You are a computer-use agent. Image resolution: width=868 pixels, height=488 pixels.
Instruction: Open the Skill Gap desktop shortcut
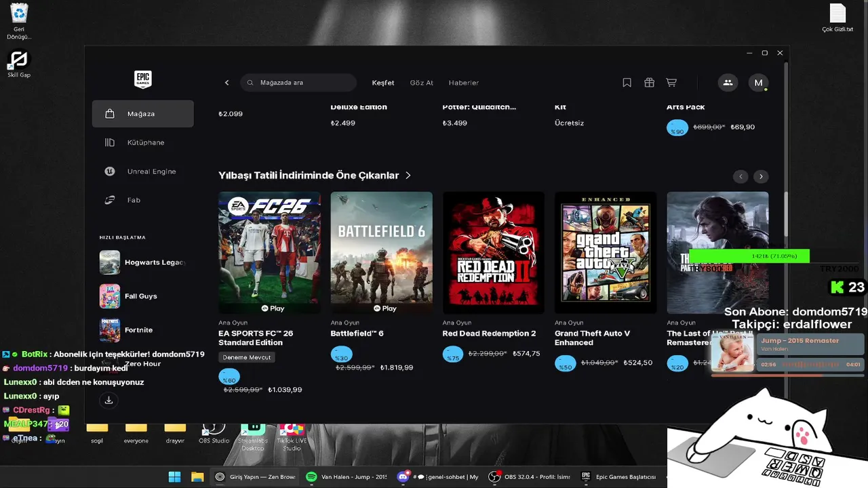(19, 64)
